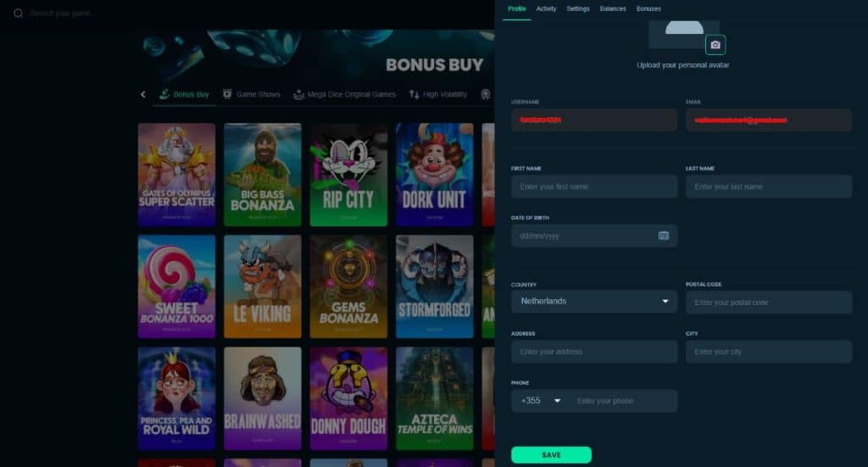The height and width of the screenshot is (467, 868).
Task: Click the Email field
Action: pyautogui.click(x=768, y=120)
